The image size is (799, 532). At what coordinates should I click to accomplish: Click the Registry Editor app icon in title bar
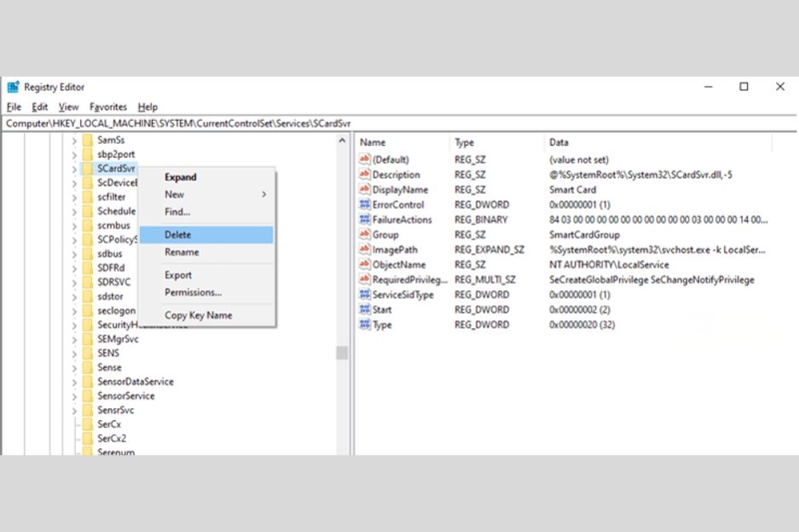13,87
